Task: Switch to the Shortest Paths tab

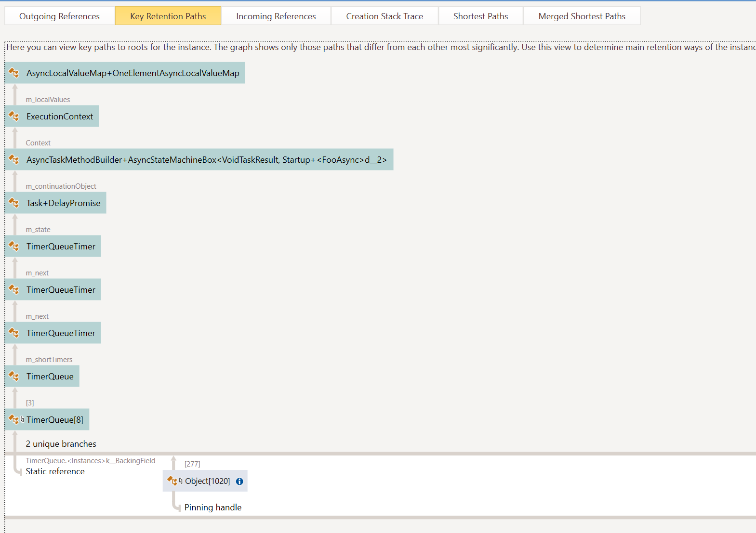Action: click(x=481, y=16)
